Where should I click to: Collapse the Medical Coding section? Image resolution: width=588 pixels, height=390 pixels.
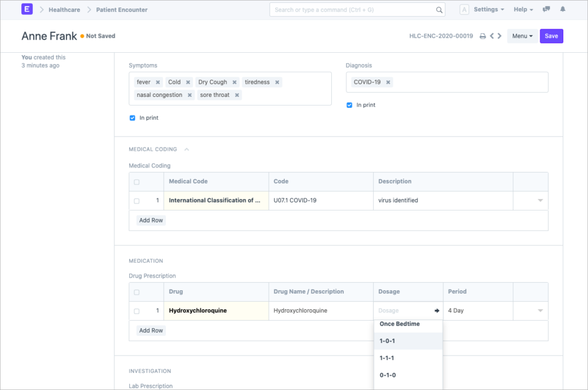187,149
